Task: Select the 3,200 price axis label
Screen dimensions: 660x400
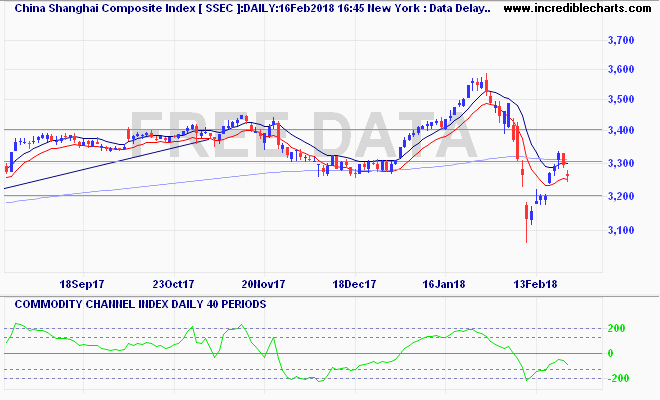Action: click(x=622, y=196)
